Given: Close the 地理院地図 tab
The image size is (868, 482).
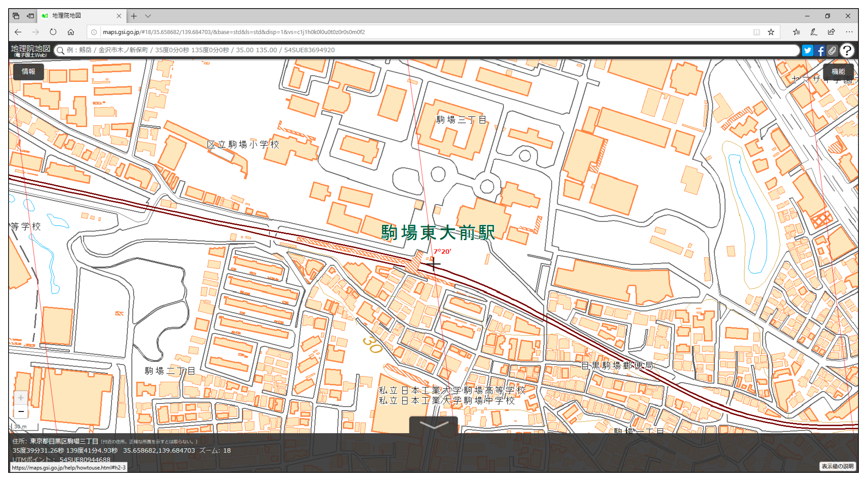Looking at the screenshot, I should (119, 16).
